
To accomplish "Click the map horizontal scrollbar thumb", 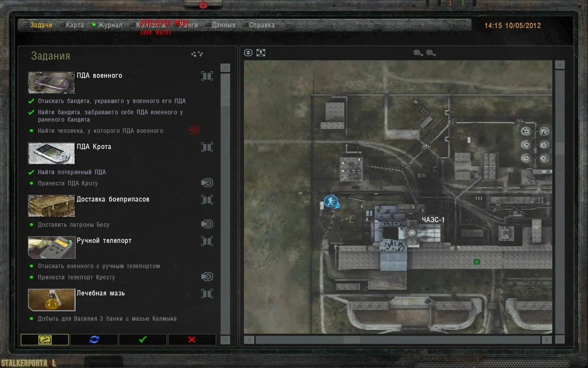I will tap(351, 339).
